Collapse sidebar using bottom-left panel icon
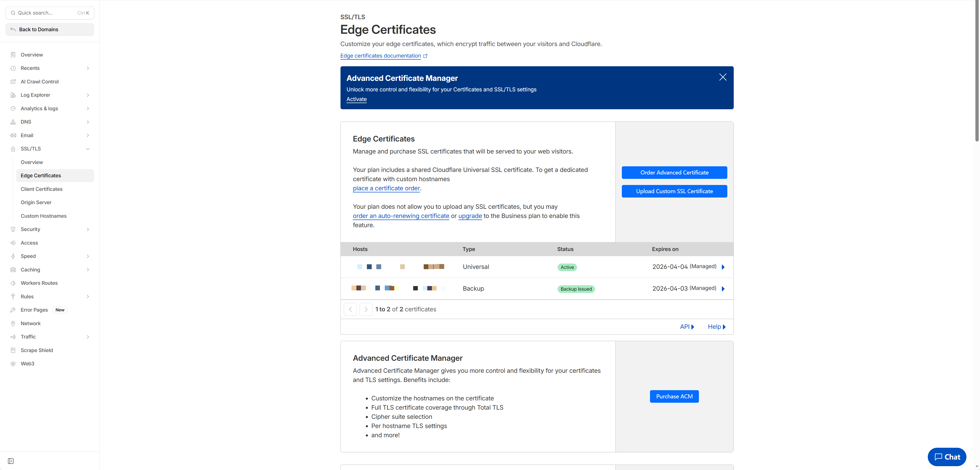 pyautogui.click(x=11, y=461)
